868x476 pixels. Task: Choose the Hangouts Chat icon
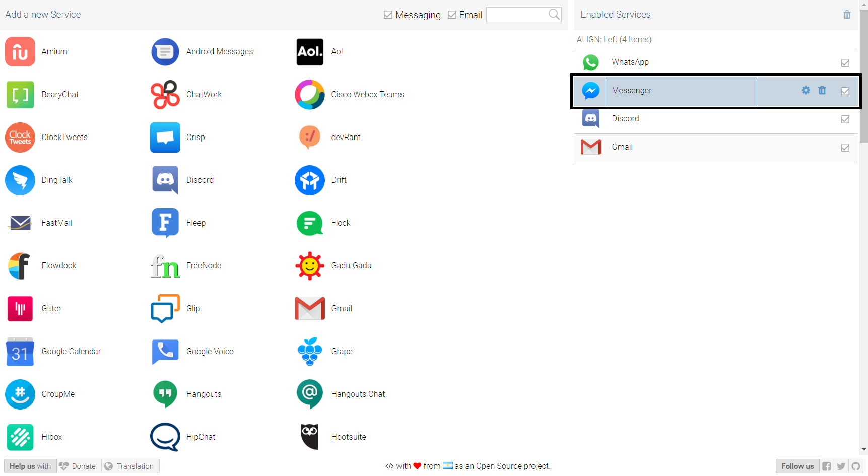coord(310,394)
